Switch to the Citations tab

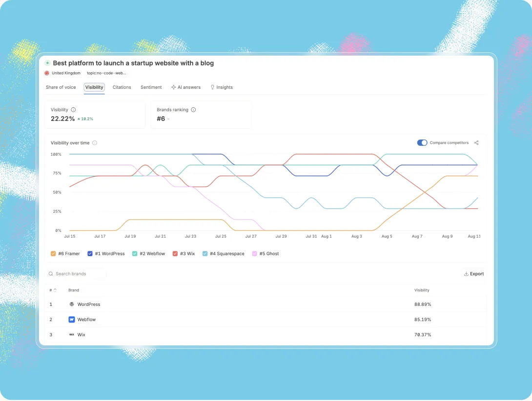pyautogui.click(x=122, y=87)
